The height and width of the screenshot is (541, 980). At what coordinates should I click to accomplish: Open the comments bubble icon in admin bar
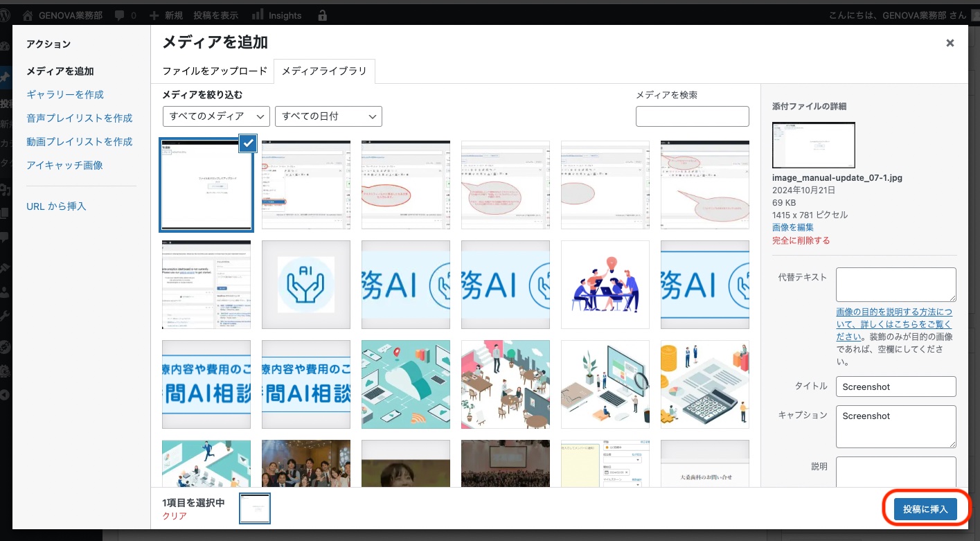click(x=119, y=15)
